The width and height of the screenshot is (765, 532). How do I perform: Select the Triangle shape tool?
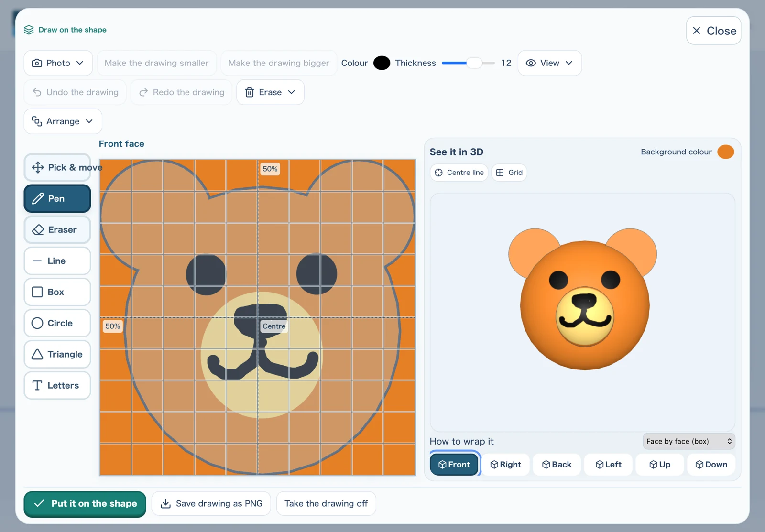[57, 354]
